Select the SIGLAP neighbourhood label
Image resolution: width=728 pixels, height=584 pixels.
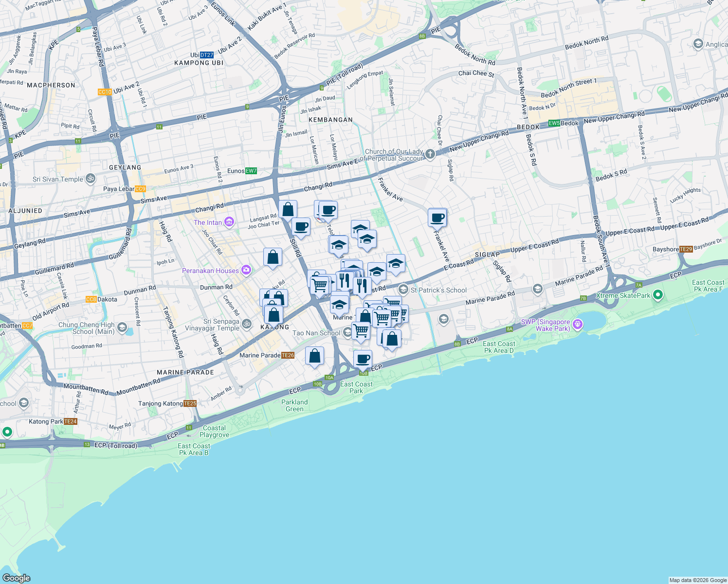pos(487,255)
